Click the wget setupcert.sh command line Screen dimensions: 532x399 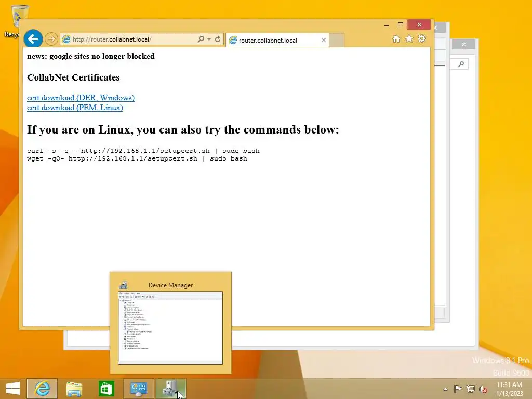pyautogui.click(x=137, y=158)
